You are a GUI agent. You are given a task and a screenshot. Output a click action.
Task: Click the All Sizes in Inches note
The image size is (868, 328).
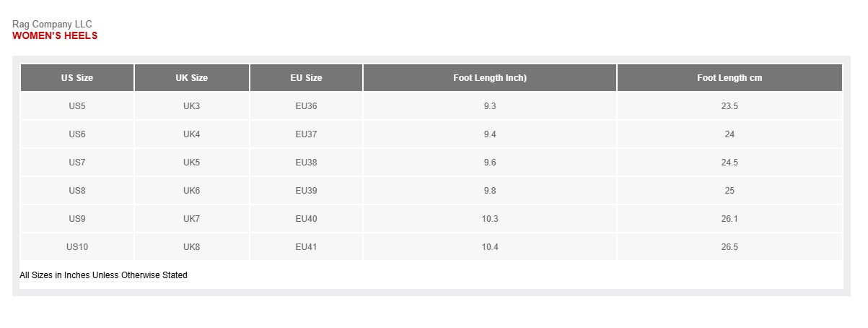click(103, 275)
